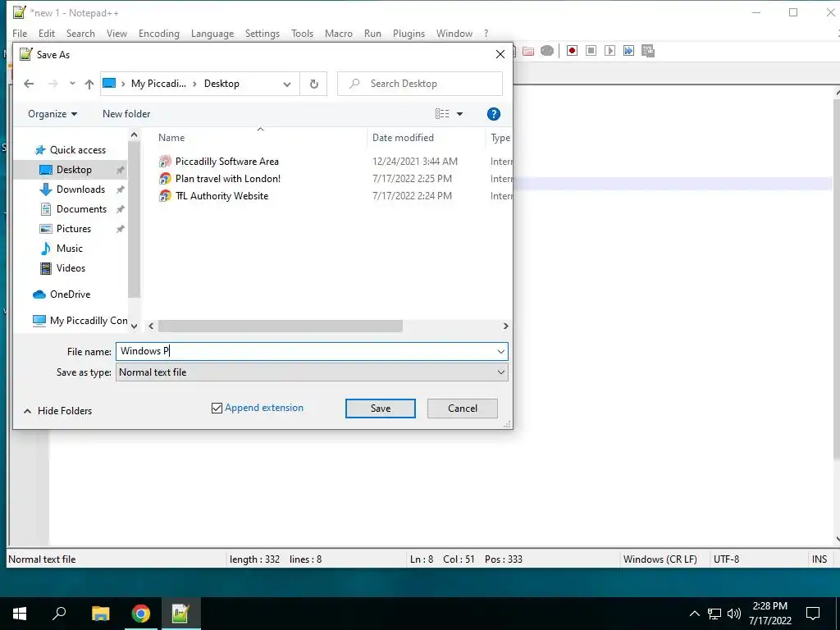The height and width of the screenshot is (630, 840).
Task: Create a New folder
Action: pyautogui.click(x=126, y=114)
